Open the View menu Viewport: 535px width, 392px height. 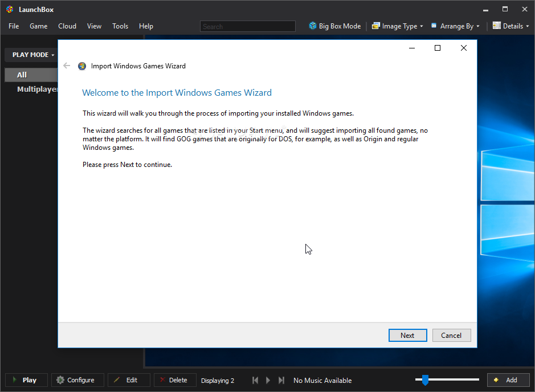[x=94, y=26]
